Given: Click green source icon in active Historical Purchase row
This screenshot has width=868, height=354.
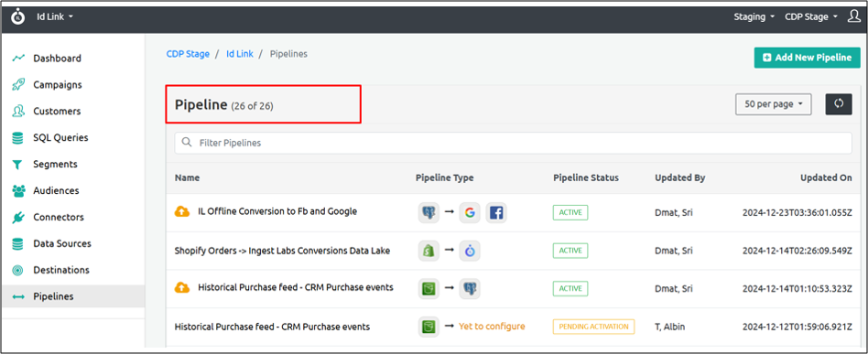Looking at the screenshot, I should 429,289.
